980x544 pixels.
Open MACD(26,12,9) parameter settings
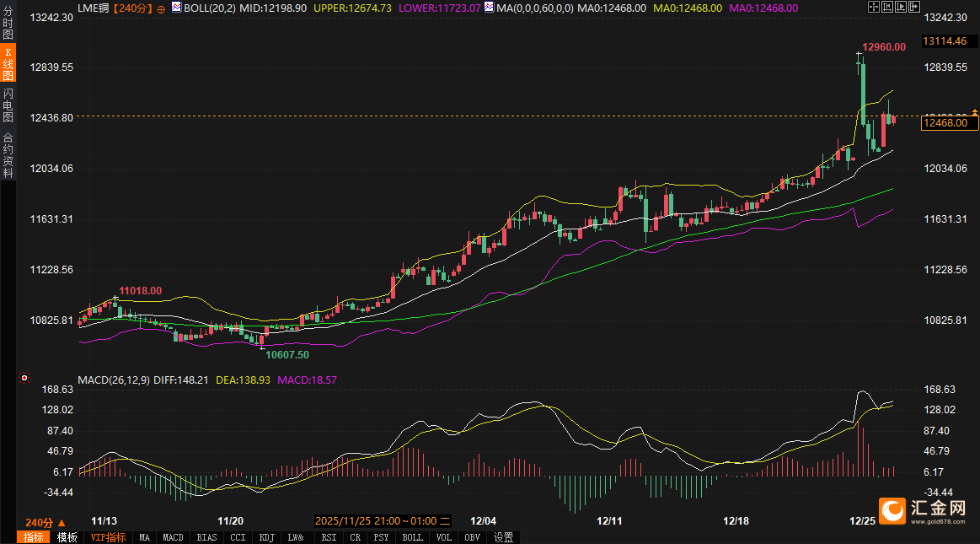114,380
